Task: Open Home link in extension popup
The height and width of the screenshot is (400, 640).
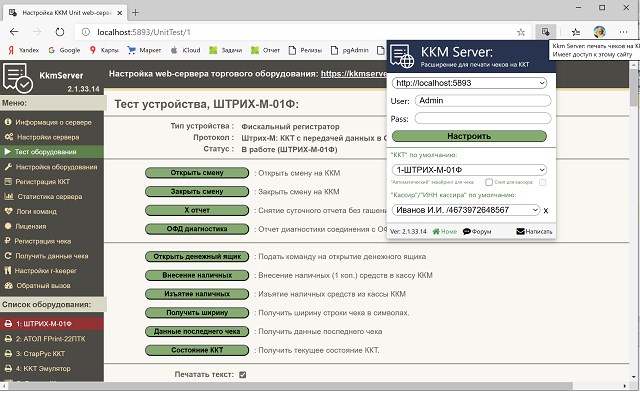Action: click(x=444, y=231)
